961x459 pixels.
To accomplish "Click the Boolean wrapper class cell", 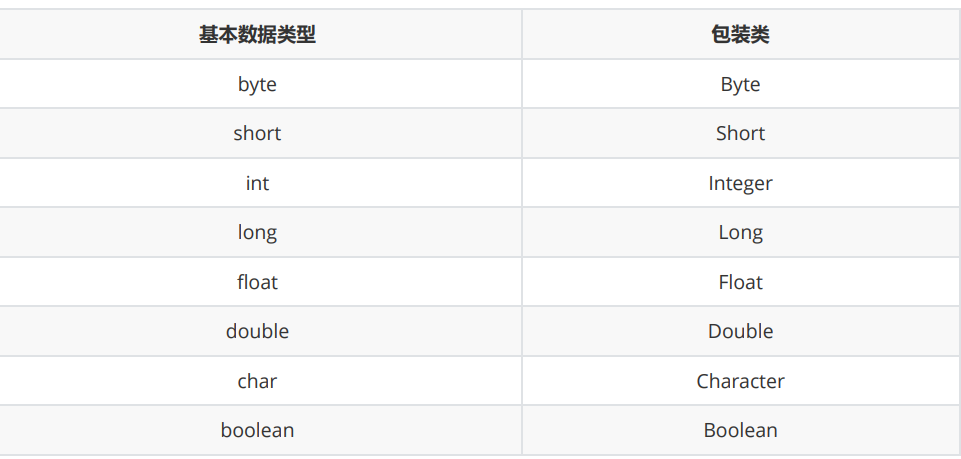I will click(x=741, y=430).
